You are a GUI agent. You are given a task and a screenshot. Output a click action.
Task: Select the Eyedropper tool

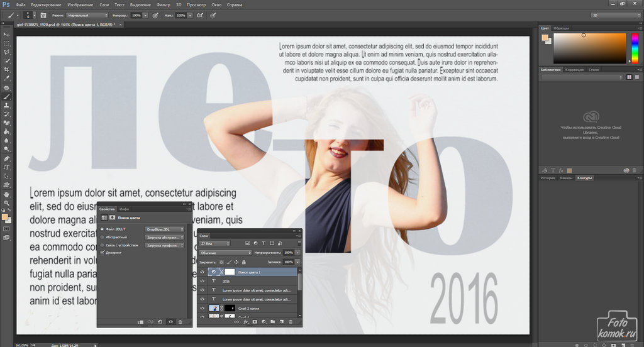pos(6,78)
